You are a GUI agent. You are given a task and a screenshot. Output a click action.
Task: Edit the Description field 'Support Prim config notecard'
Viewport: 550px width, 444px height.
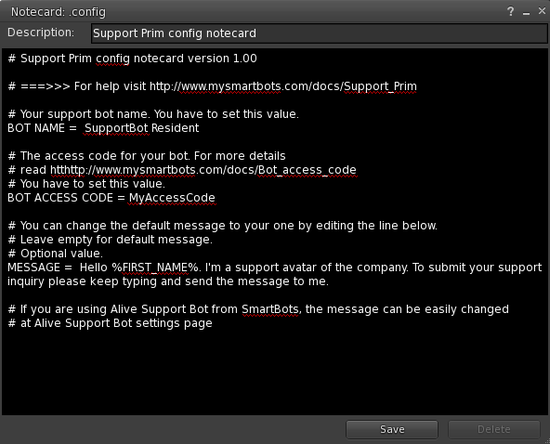tap(319, 33)
